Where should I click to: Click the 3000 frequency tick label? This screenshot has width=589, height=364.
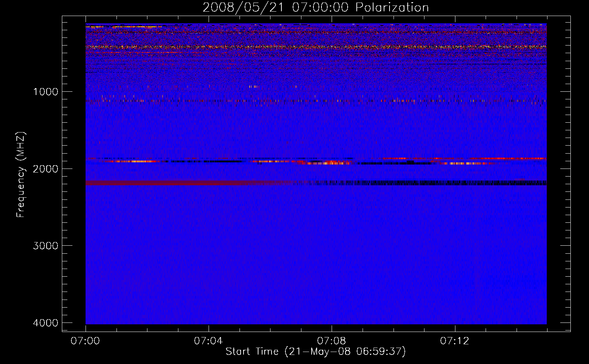click(46, 246)
